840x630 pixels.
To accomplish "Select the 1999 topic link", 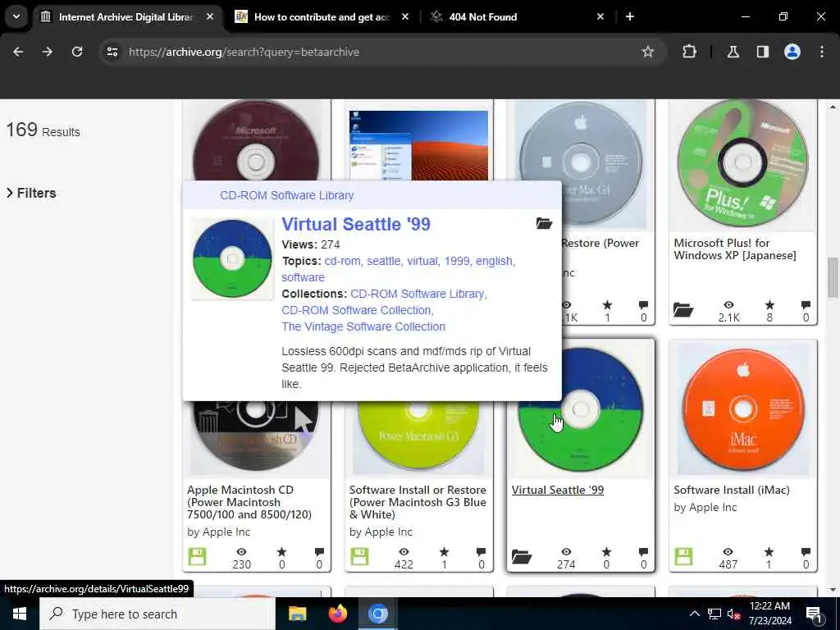I will point(457,261).
